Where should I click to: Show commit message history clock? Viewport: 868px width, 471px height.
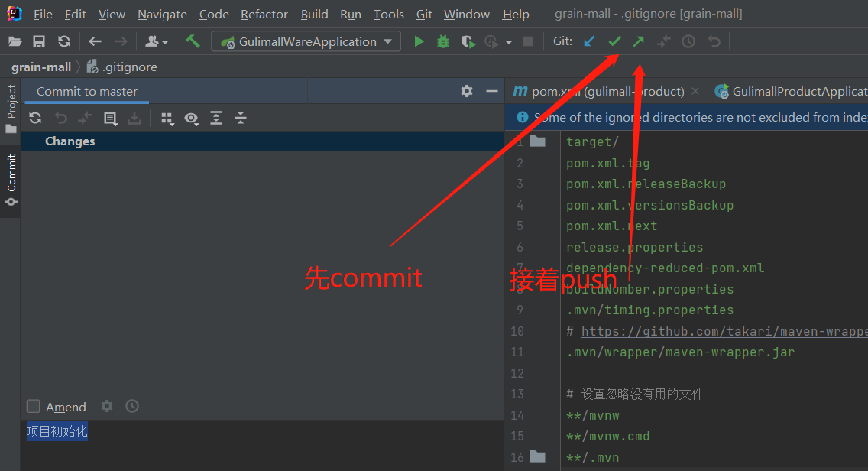click(131, 406)
